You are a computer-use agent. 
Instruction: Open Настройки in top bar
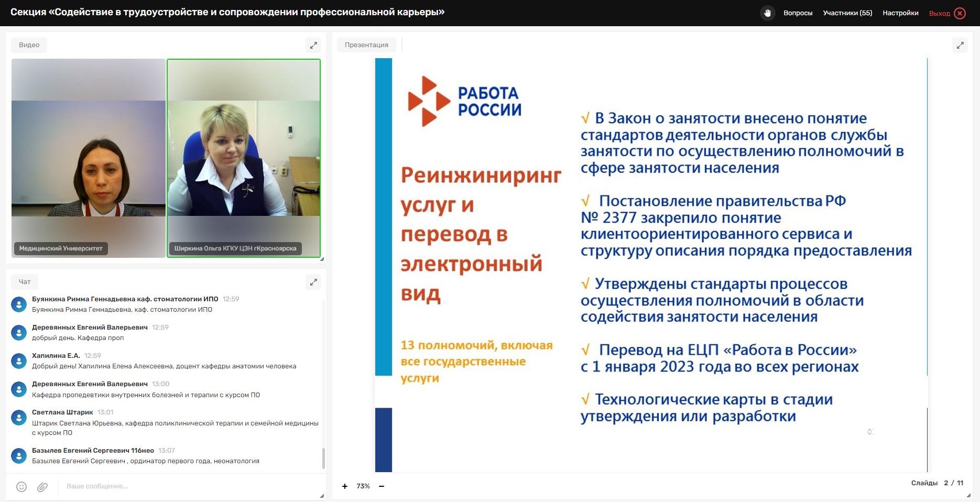[900, 13]
